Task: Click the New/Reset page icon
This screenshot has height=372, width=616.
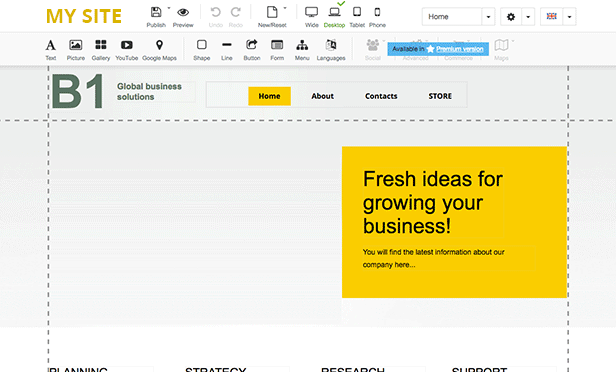Action: [x=272, y=12]
